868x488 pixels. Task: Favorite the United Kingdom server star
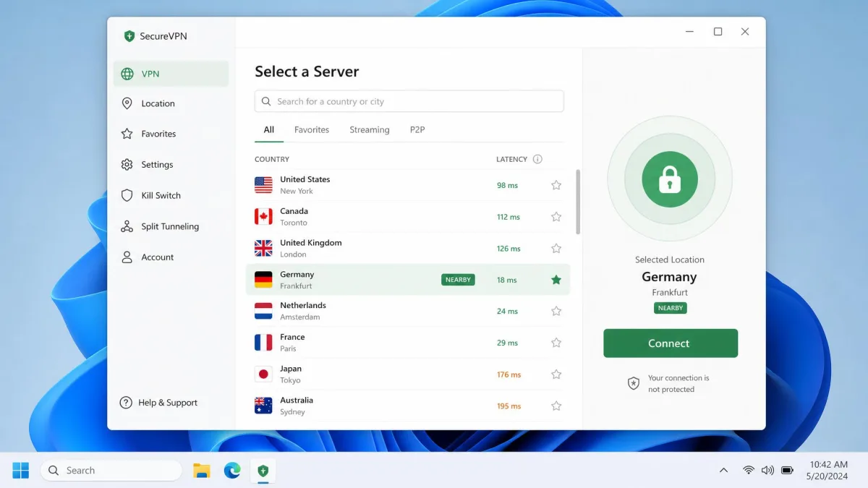coord(556,248)
